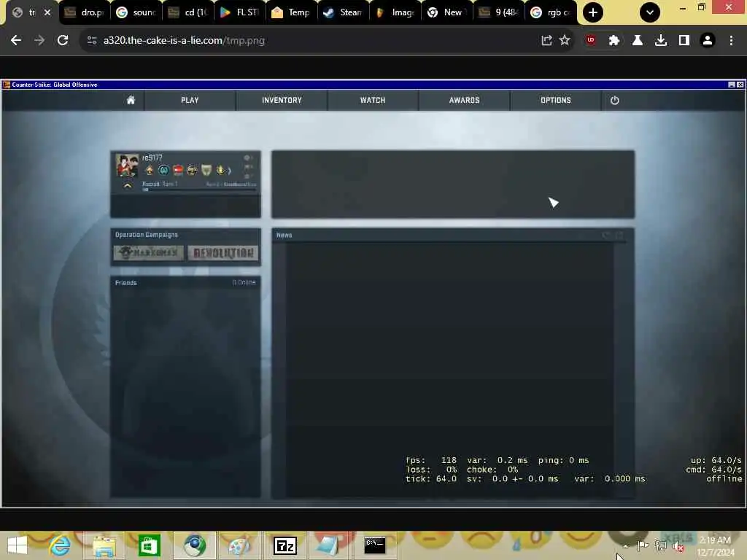Open the Bloodhound operation campaign
Image resolution: width=747 pixels, height=560 pixels.
[149, 252]
